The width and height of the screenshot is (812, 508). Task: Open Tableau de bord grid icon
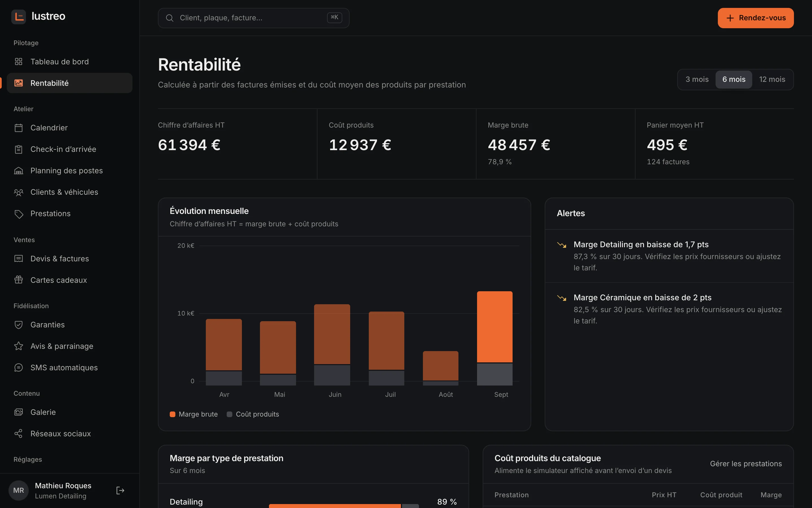click(18, 62)
